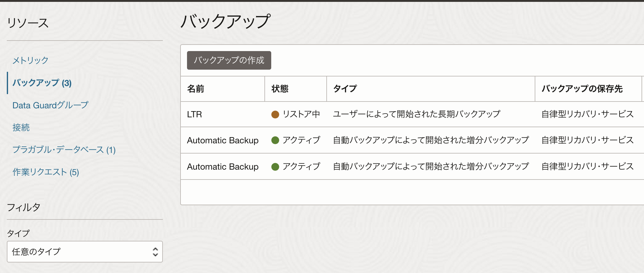Select the first Automatic Backup row name
This screenshot has width=644, height=273.
click(x=223, y=141)
